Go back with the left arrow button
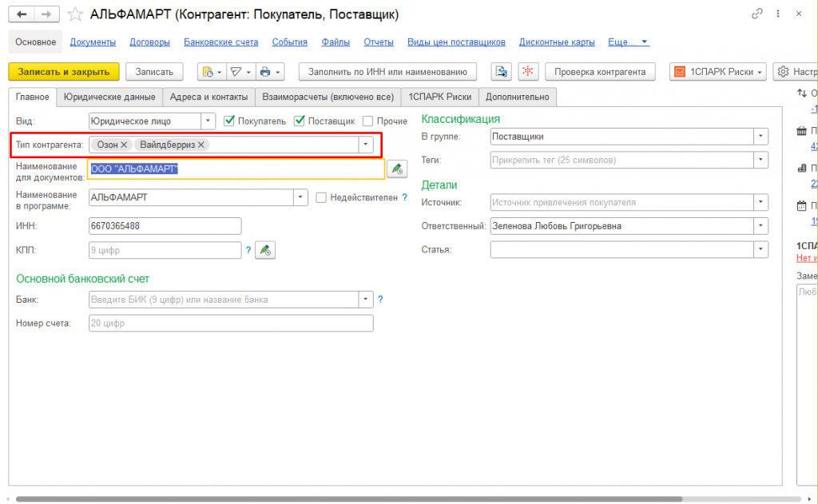This screenshot has height=504, width=818. tap(22, 14)
